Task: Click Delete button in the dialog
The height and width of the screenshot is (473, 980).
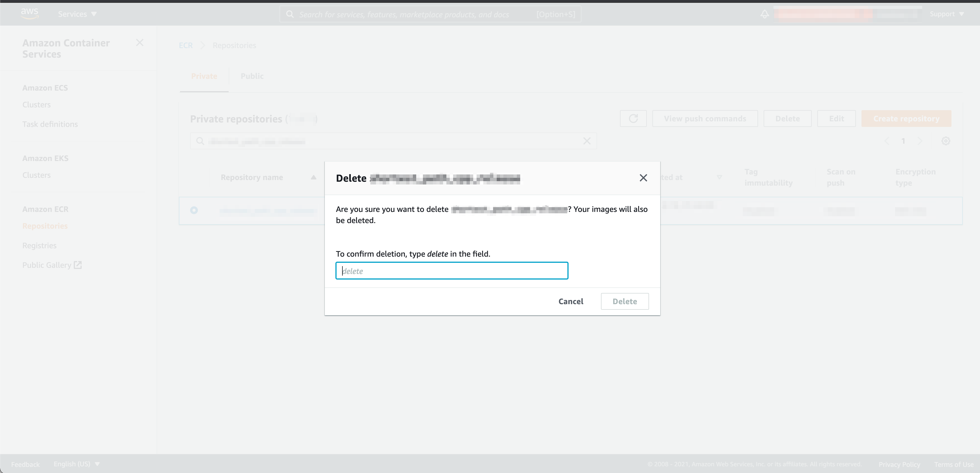Action: click(x=625, y=301)
